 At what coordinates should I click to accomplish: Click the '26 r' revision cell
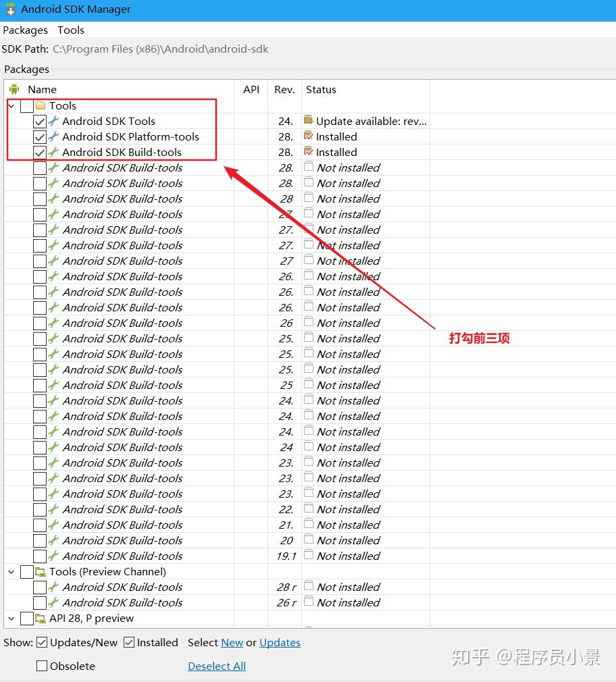pos(286,603)
